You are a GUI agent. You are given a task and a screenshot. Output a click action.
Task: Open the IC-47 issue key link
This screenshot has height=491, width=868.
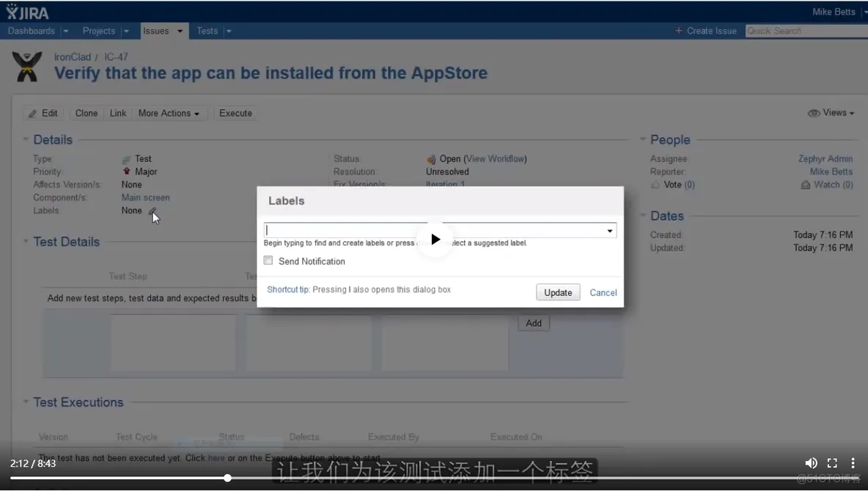click(x=117, y=57)
